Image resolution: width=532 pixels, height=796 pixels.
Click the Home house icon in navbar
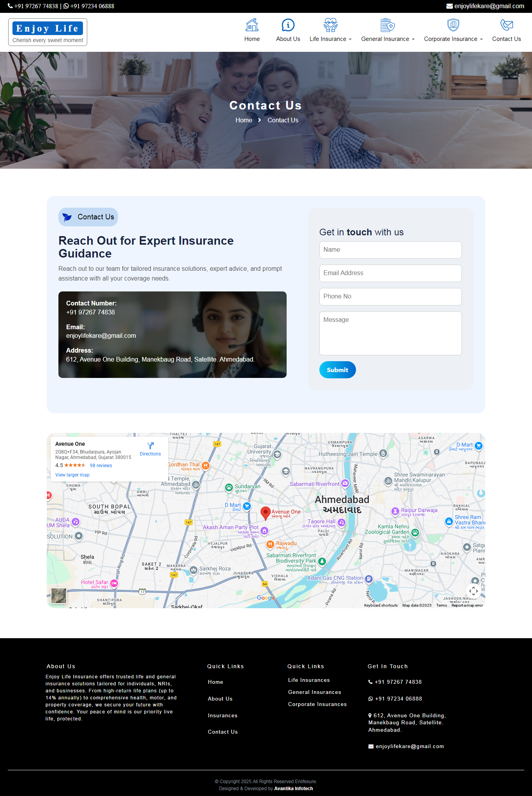pos(252,25)
